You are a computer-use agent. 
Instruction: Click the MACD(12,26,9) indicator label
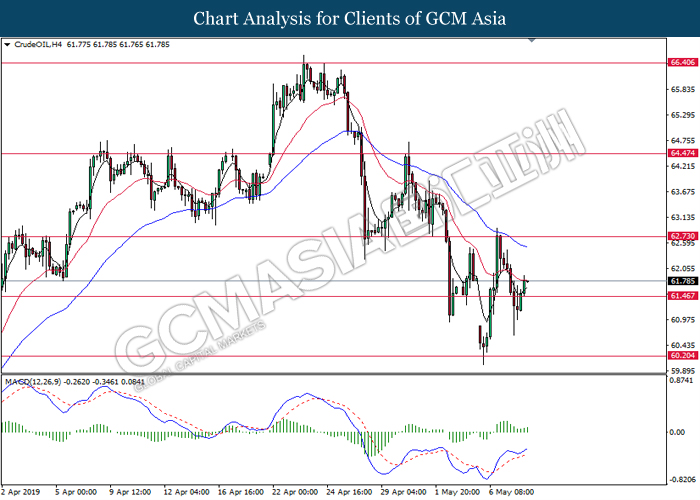(x=33, y=382)
